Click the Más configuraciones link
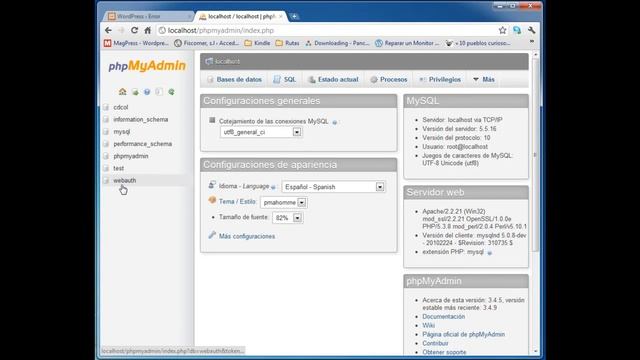 [x=247, y=236]
